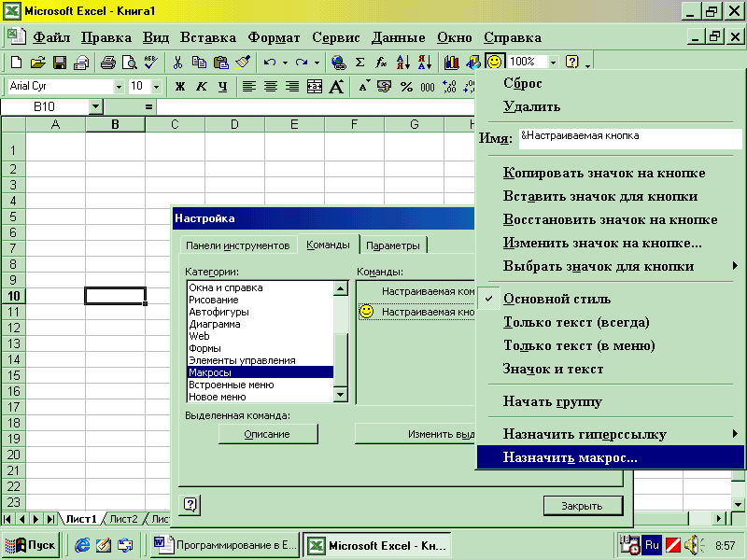The height and width of the screenshot is (560, 747).
Task: Print the sheet using printer icon
Action: (108, 62)
